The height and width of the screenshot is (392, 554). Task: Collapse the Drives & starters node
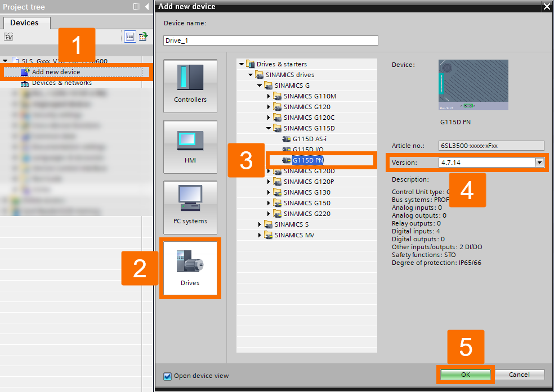point(242,64)
